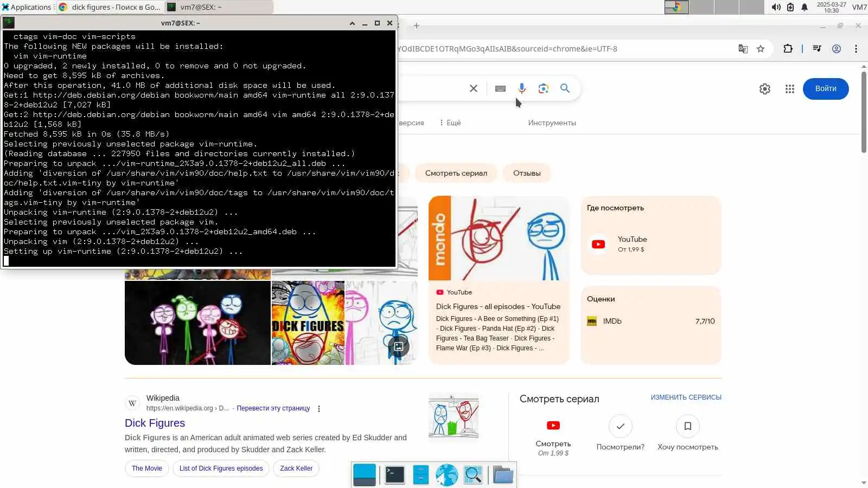Open the on-screen keyboard icon in search box
The width and height of the screenshot is (868, 488).
click(x=500, y=88)
